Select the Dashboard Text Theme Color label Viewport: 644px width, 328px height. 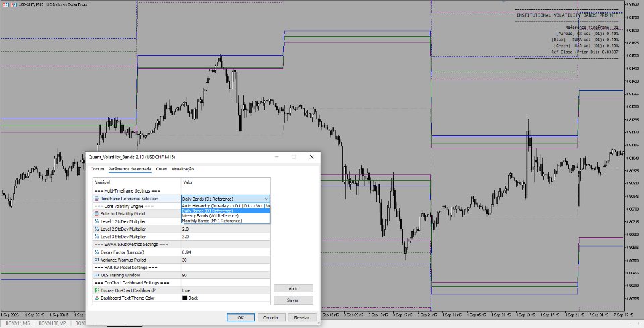[x=127, y=298]
